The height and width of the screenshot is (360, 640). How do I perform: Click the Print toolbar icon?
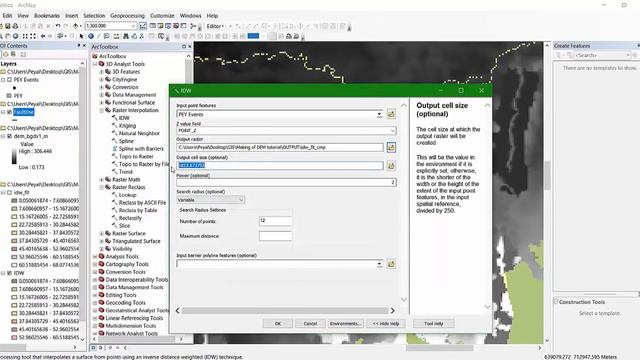16,26
